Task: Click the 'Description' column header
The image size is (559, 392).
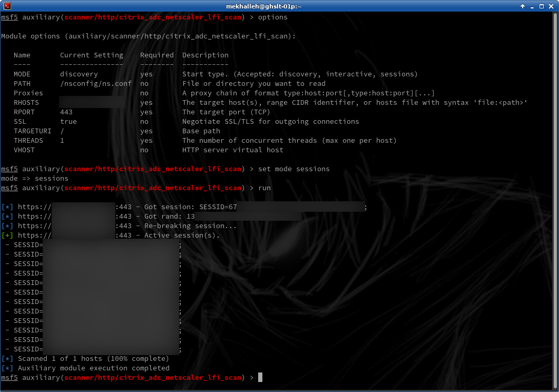Action: point(205,55)
